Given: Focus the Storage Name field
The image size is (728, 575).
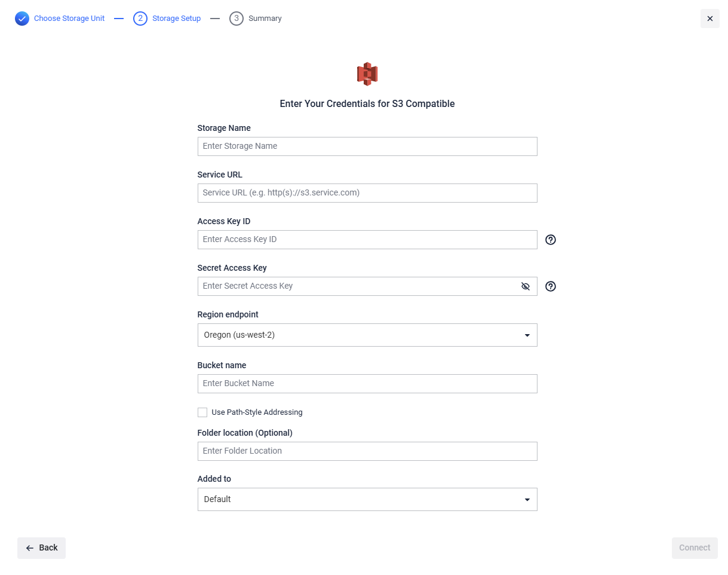Looking at the screenshot, I should tap(367, 146).
